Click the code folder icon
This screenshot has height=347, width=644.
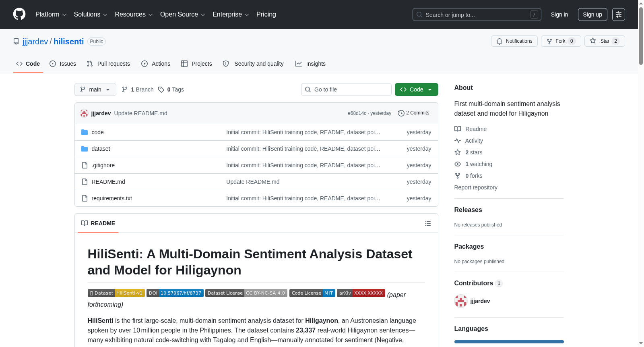coord(85,132)
